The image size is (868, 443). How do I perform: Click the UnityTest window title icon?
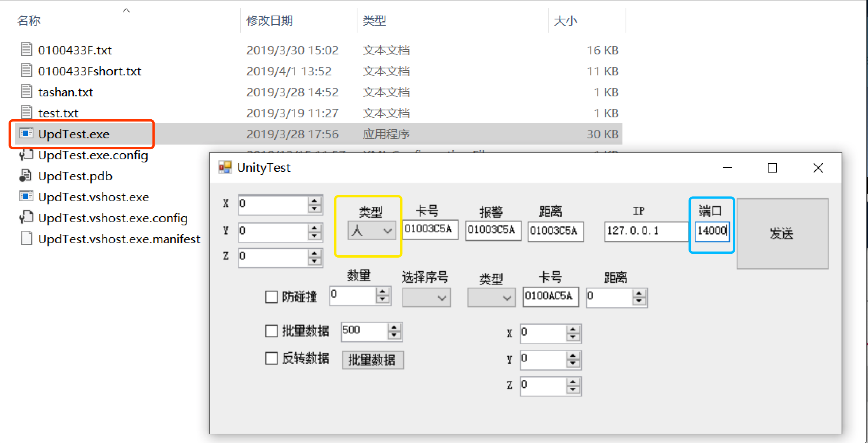[225, 167]
